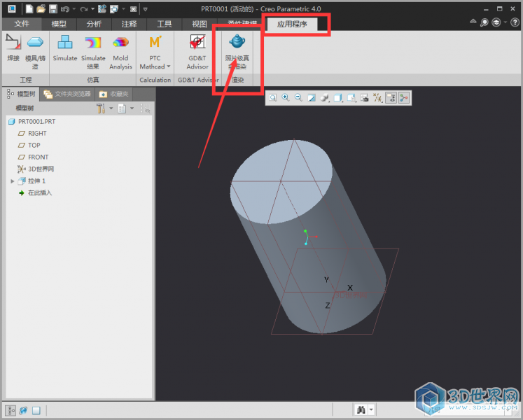Switch to the 工具 tools tab
523x420 pixels.
click(x=164, y=24)
